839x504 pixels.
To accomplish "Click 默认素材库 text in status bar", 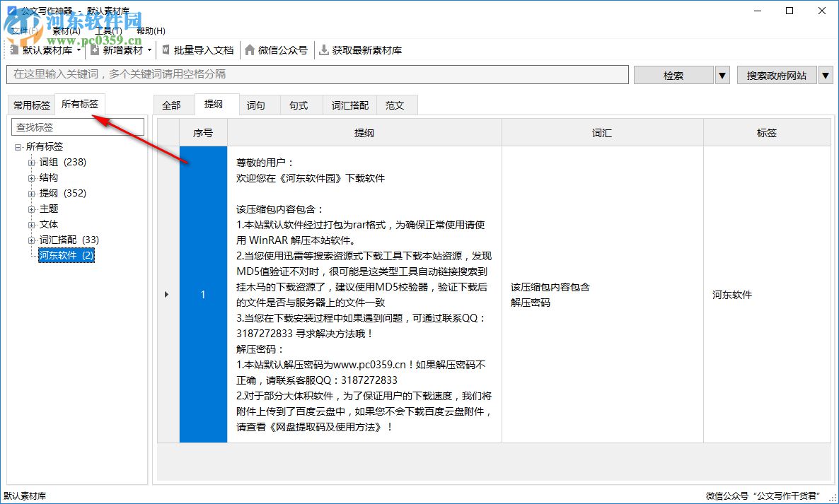I will pos(25,496).
